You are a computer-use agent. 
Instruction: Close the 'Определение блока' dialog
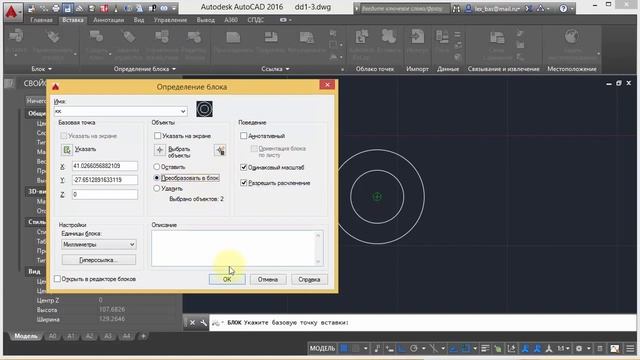(x=327, y=84)
